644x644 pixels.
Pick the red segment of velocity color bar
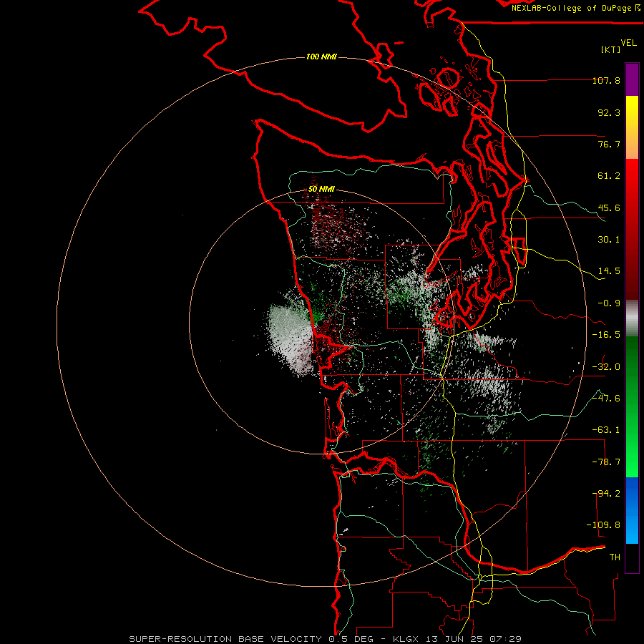(632, 229)
